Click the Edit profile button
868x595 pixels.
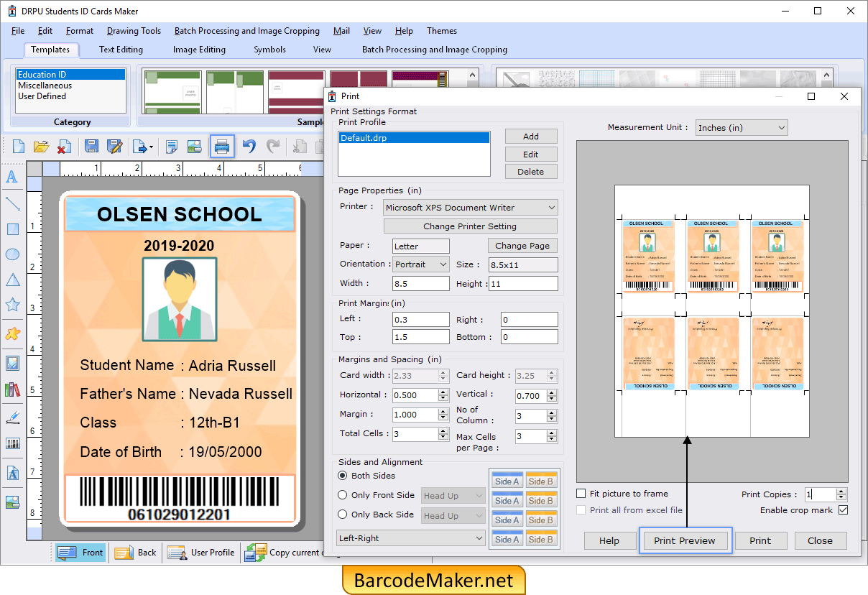coord(531,154)
